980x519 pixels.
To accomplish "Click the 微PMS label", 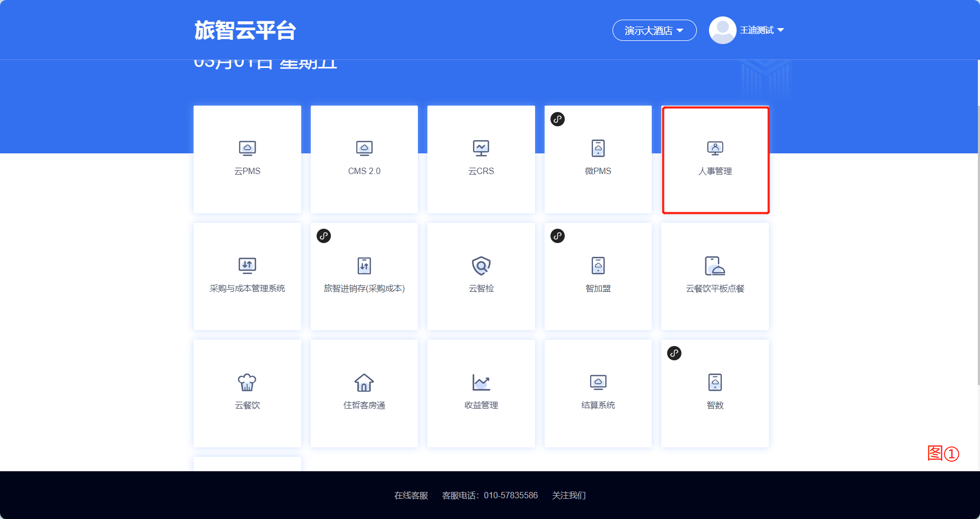I will [x=598, y=171].
